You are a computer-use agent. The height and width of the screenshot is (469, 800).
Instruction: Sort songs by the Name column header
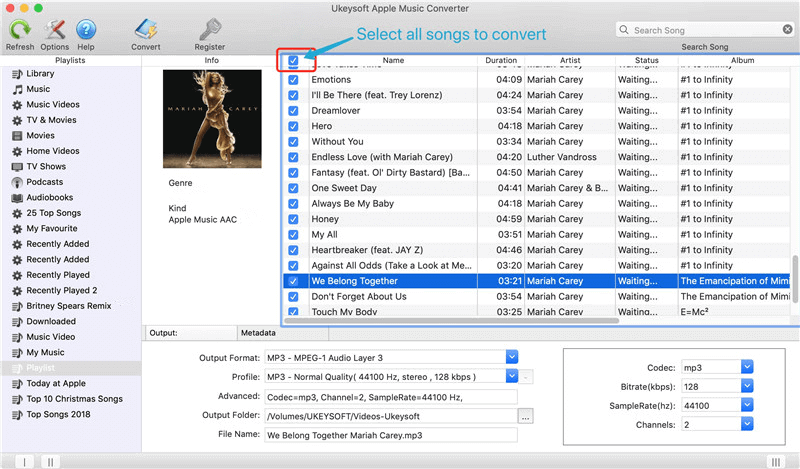(x=393, y=60)
